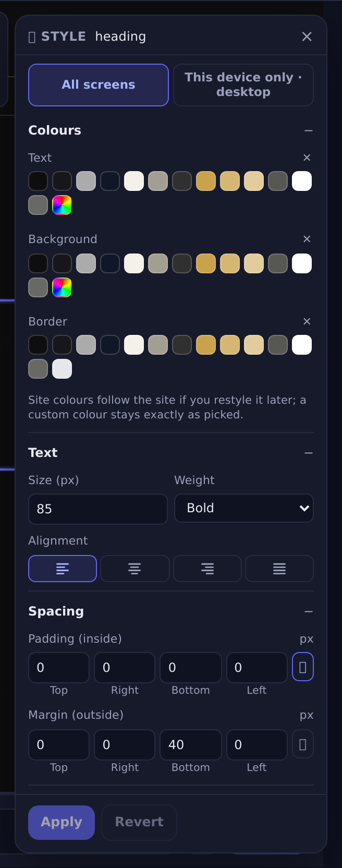This screenshot has height=868, width=342.
Task: Open the Weight dropdown showing Bold
Action: click(x=244, y=508)
